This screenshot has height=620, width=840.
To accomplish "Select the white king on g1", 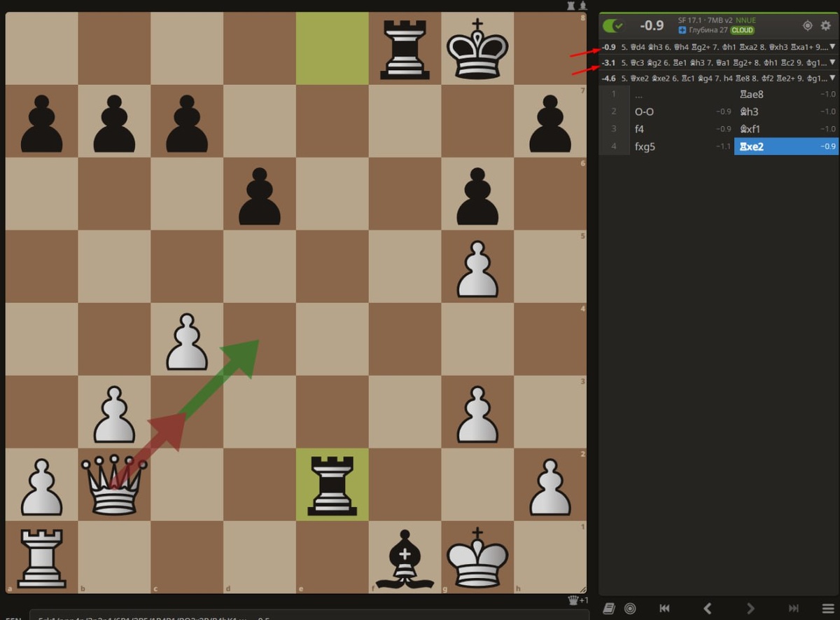I will click(x=478, y=558).
